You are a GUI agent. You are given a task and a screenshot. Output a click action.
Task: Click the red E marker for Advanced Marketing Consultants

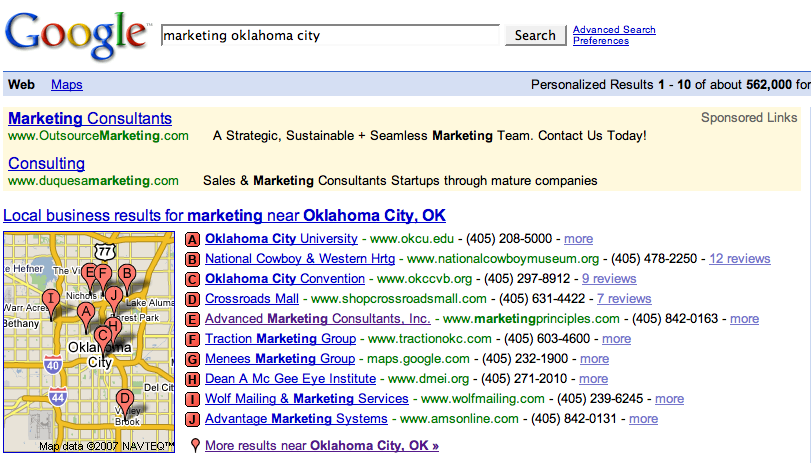(x=193, y=319)
